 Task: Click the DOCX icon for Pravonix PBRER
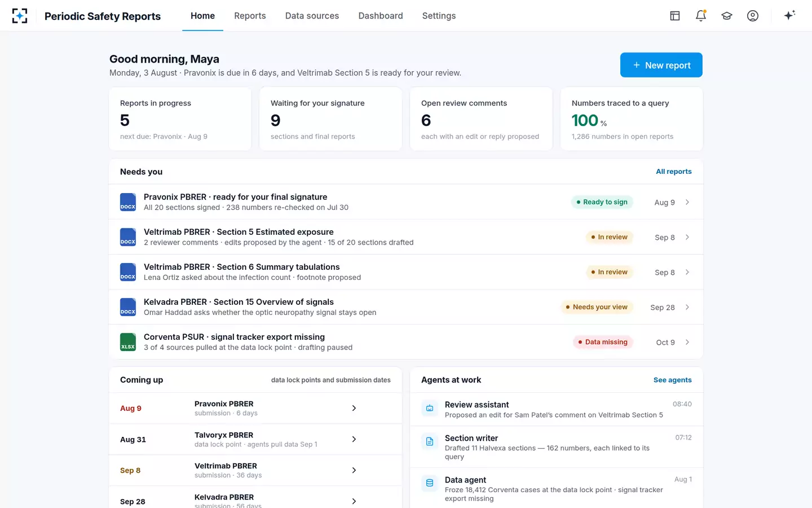(x=128, y=202)
